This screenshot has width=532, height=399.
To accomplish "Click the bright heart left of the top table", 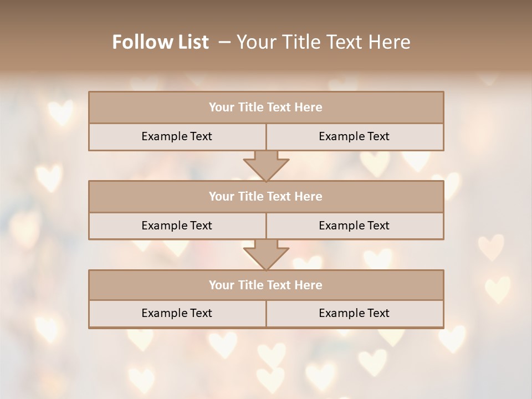I will tap(60, 112).
